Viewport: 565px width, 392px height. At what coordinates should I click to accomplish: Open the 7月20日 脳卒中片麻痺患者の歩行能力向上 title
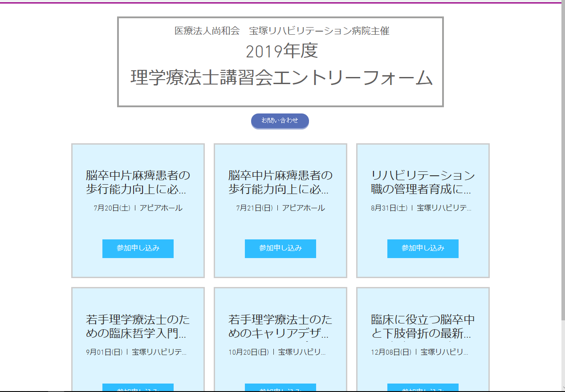138,182
